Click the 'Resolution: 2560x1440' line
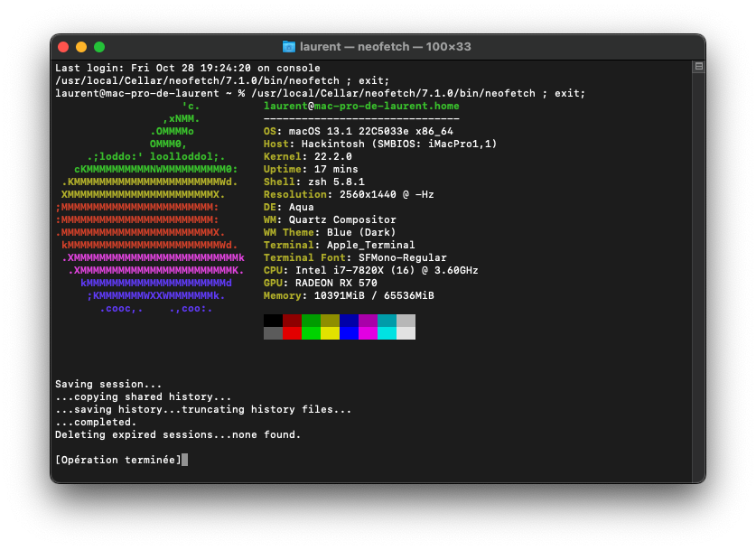Image resolution: width=756 pixels, height=550 pixels. tap(349, 194)
